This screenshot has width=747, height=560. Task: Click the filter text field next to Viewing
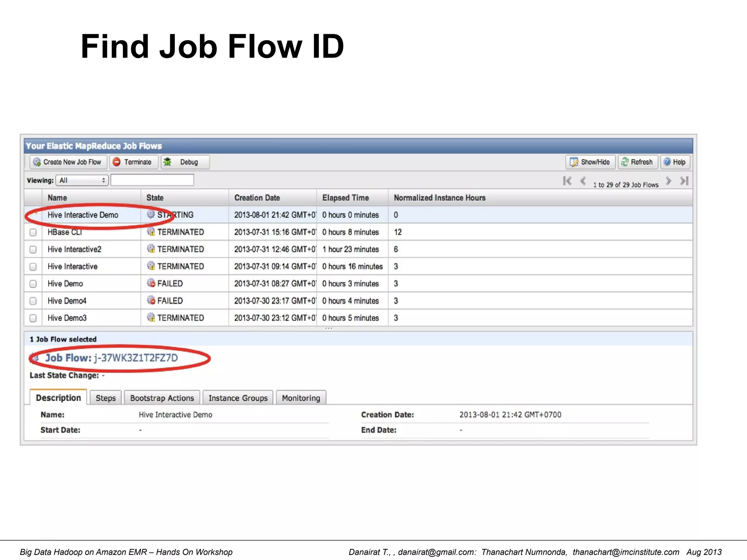152,180
